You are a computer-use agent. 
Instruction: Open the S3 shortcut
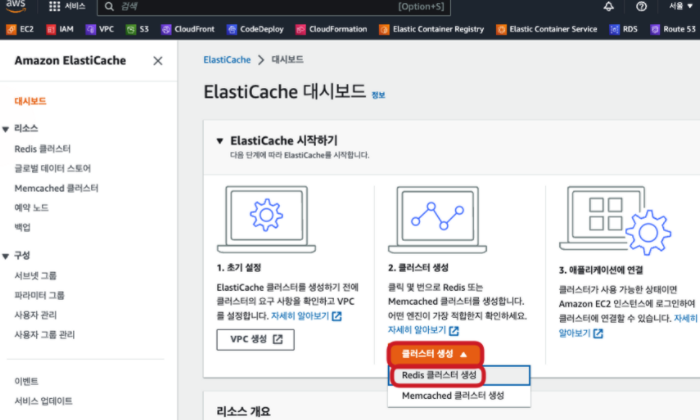click(138, 29)
